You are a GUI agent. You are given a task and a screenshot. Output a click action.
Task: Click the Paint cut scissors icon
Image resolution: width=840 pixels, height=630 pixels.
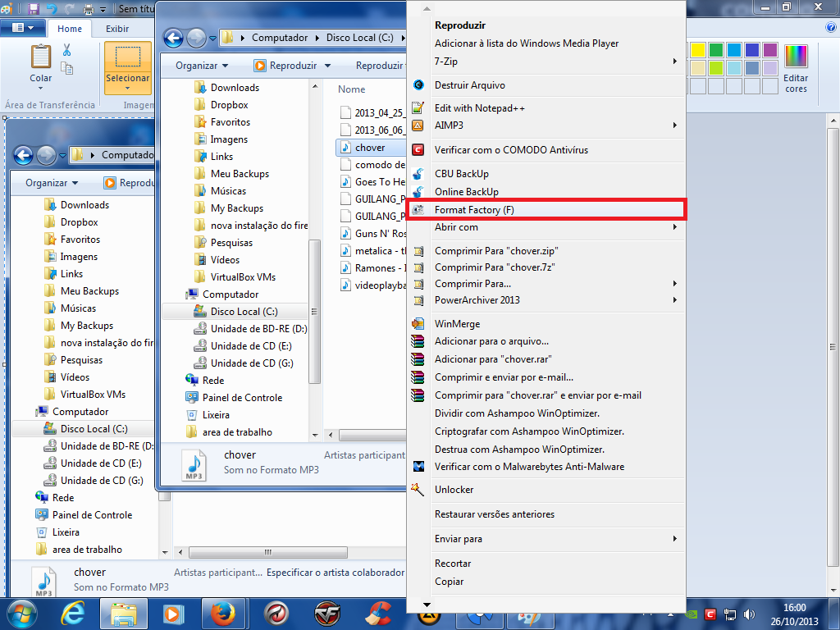pyautogui.click(x=67, y=50)
